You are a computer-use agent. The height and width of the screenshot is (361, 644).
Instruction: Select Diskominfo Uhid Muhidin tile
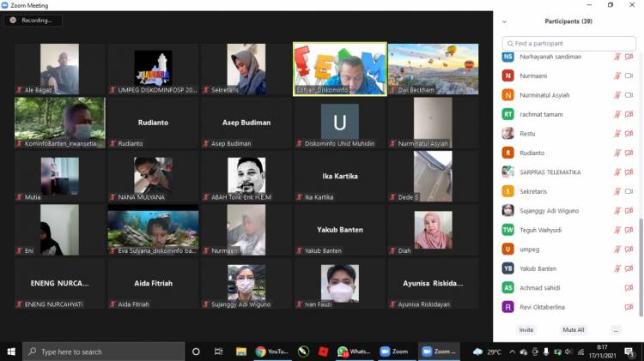click(x=340, y=123)
